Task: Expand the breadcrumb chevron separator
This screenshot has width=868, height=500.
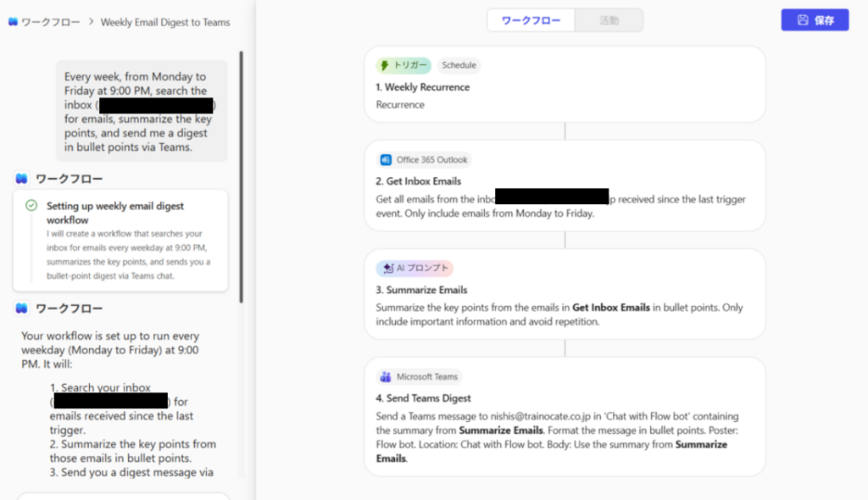Action: point(91,22)
